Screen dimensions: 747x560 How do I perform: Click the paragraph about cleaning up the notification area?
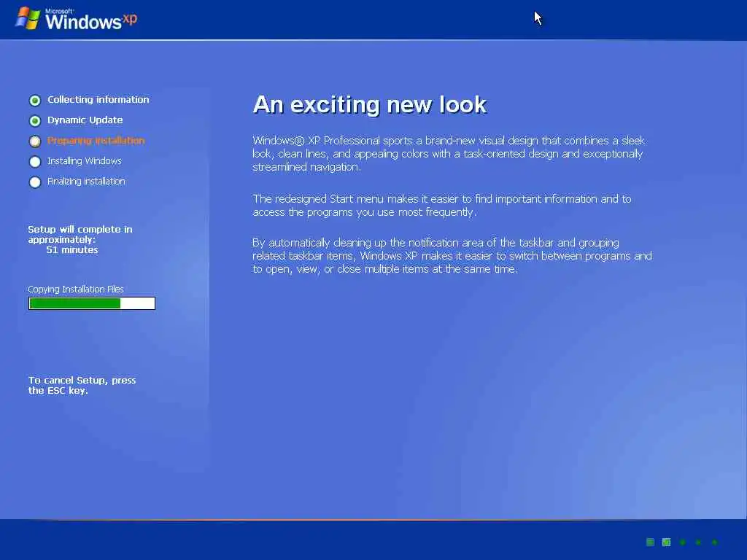(x=452, y=256)
